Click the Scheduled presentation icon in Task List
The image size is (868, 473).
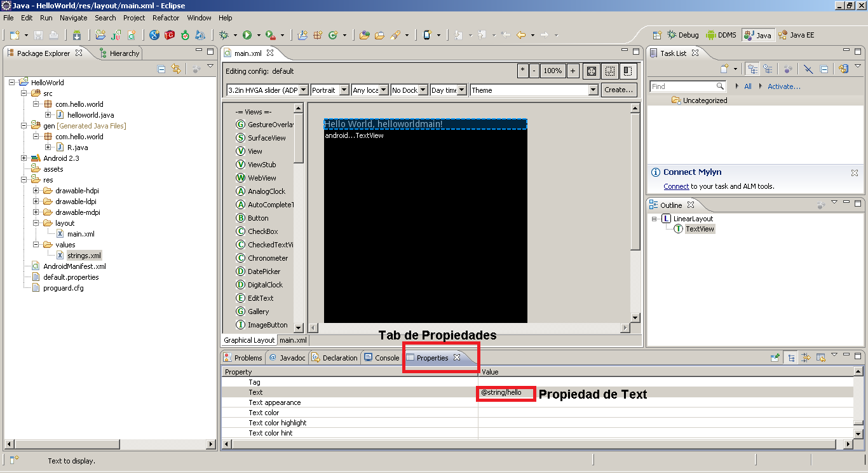(x=768, y=69)
